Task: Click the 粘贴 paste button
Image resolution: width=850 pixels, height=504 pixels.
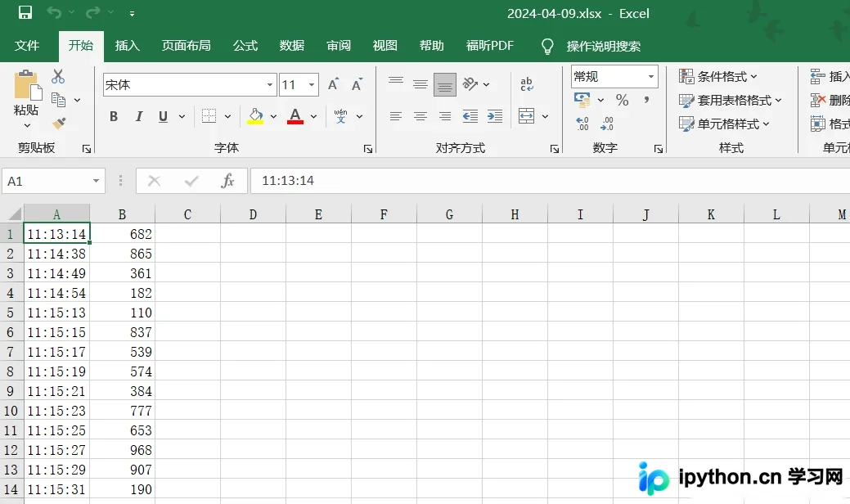Action: pos(26,92)
